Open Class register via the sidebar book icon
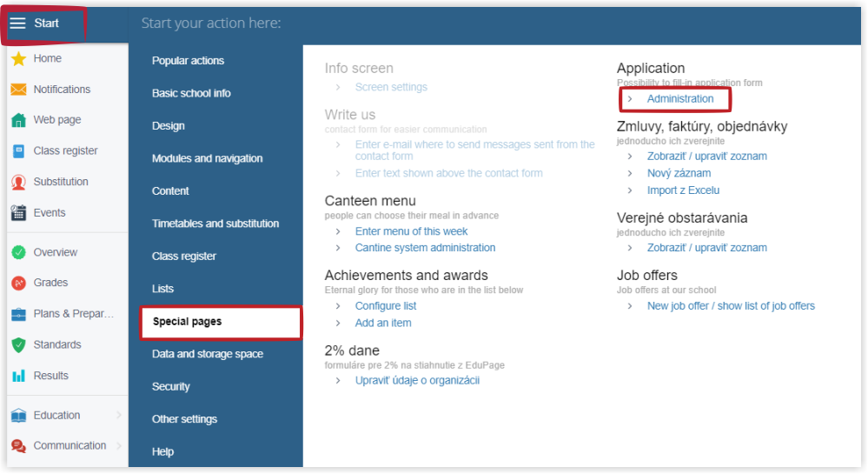Screen dimensions: 868x474 [19, 150]
